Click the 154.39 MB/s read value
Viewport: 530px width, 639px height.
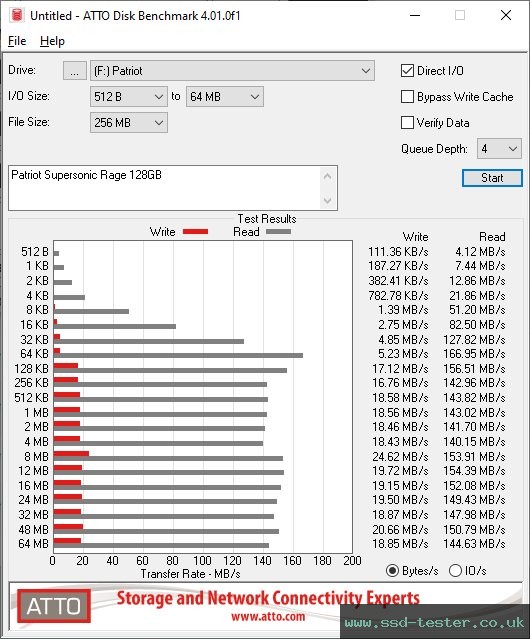[474, 471]
